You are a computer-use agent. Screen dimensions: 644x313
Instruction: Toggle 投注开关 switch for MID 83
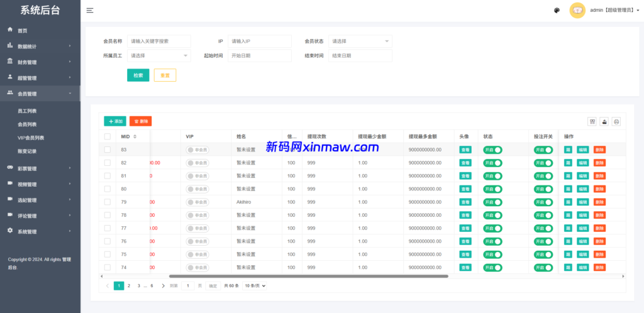[x=543, y=150]
